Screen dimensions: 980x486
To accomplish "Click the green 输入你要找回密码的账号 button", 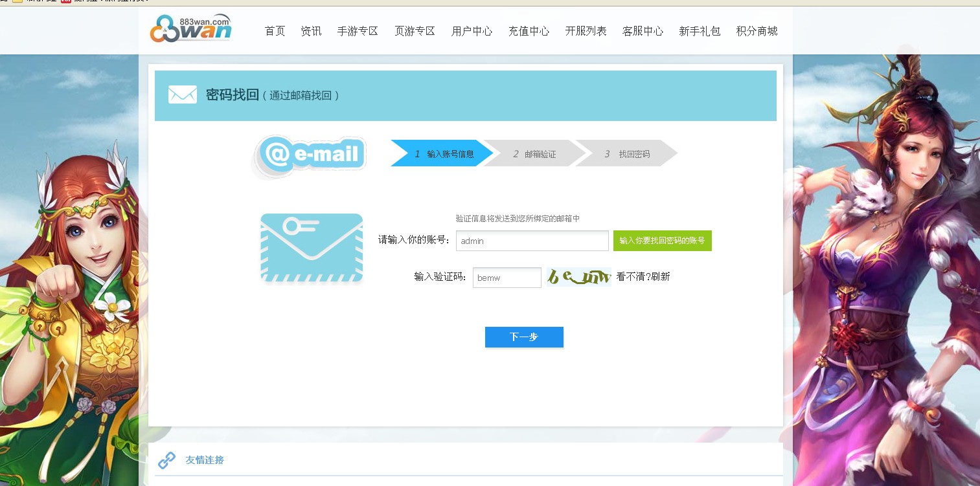I will point(662,241).
